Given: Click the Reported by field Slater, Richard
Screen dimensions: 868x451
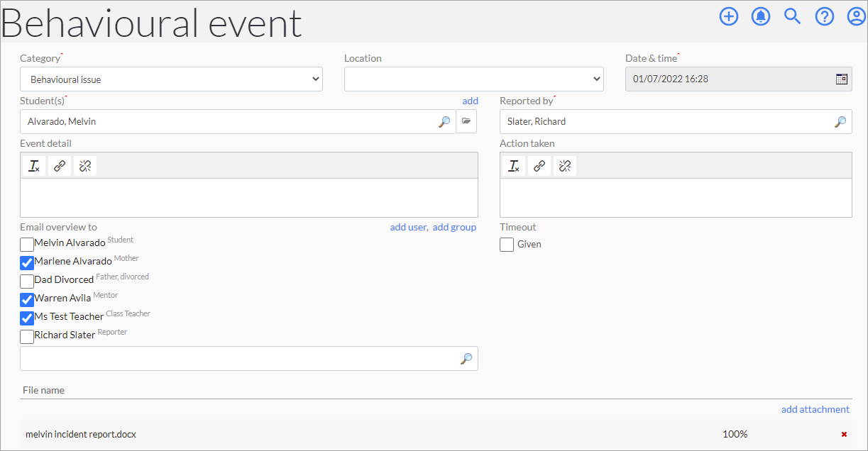Looking at the screenshot, I should (x=676, y=121).
